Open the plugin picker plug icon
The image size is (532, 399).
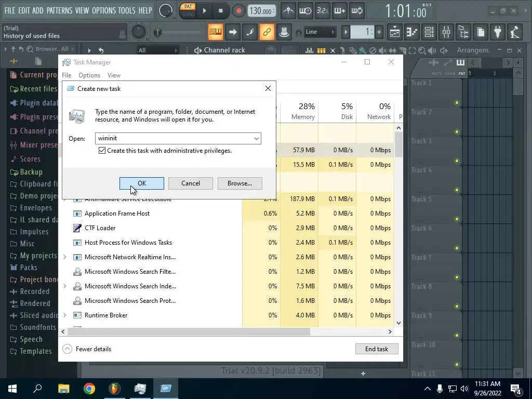tap(498, 32)
